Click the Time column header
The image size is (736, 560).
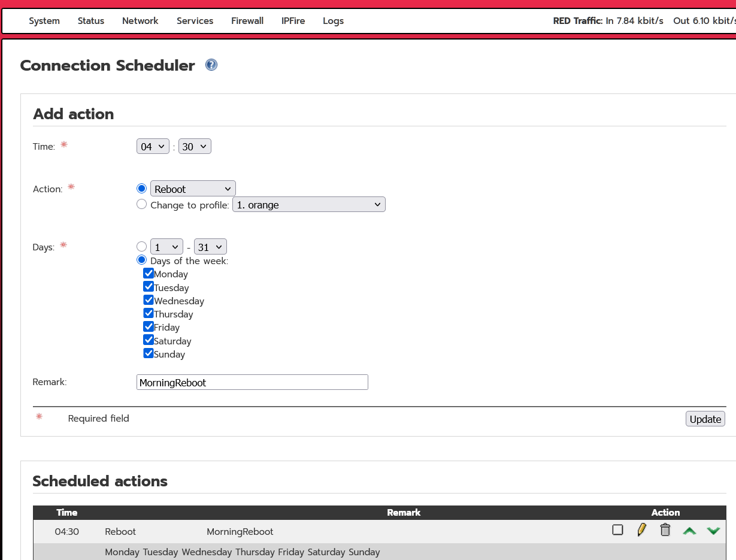click(x=67, y=512)
